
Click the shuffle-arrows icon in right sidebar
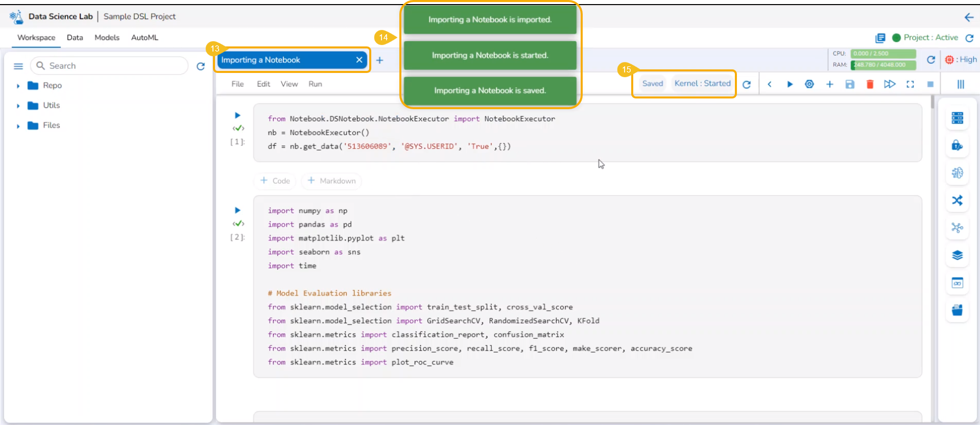click(957, 201)
